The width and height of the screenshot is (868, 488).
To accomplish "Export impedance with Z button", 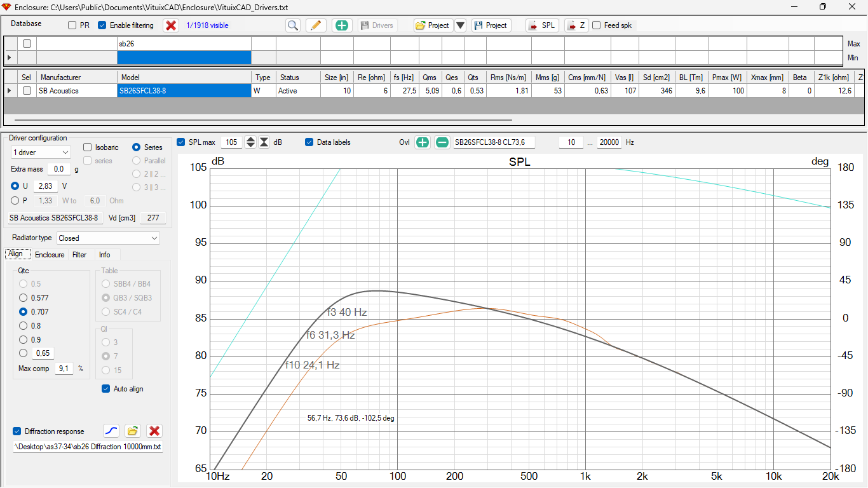I will (x=576, y=25).
